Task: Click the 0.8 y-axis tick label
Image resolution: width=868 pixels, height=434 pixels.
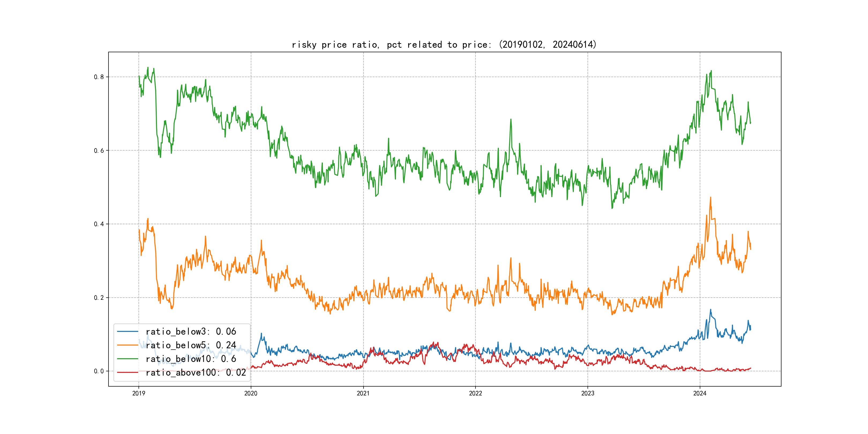Action: pos(99,77)
